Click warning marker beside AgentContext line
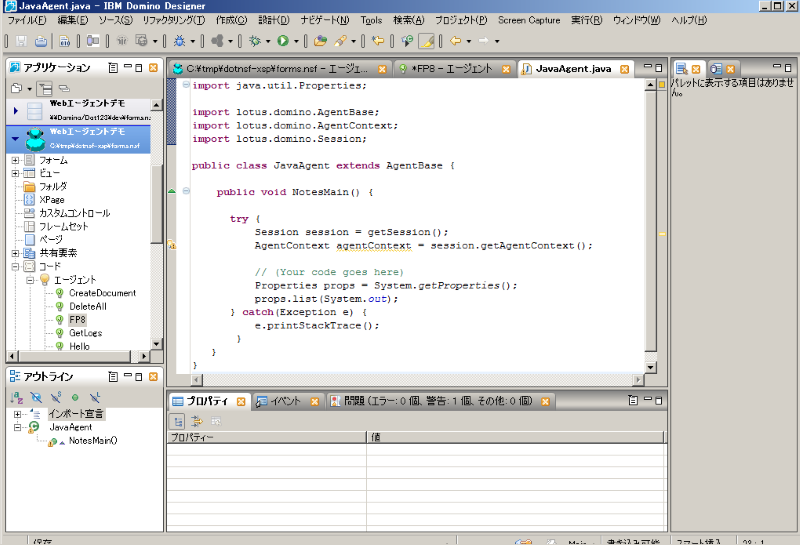The height and width of the screenshot is (545, 800). point(172,245)
